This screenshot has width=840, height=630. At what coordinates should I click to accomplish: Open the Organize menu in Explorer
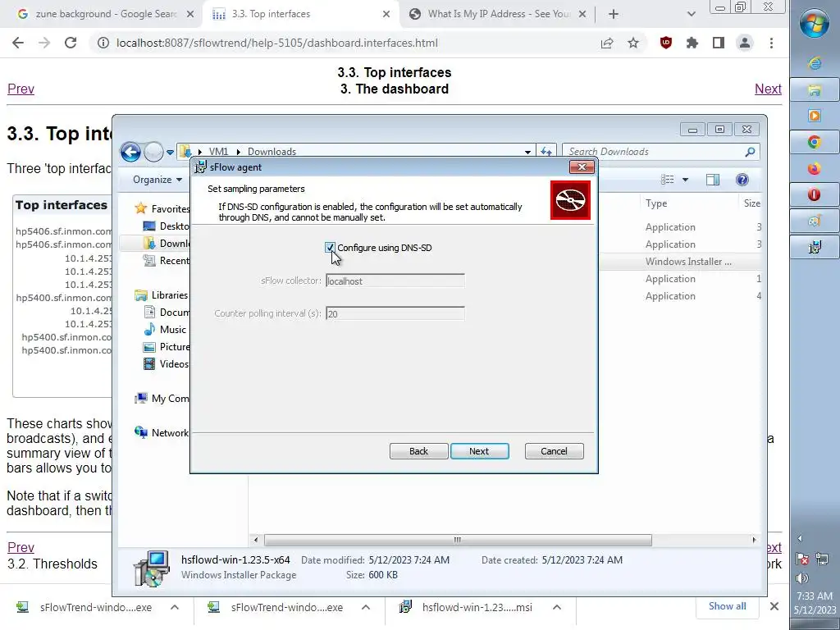point(157,180)
